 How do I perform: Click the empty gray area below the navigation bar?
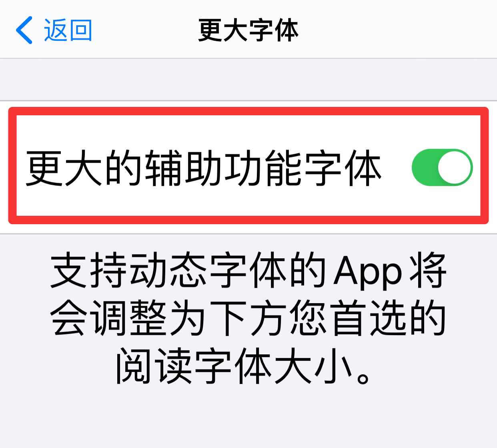(248, 79)
